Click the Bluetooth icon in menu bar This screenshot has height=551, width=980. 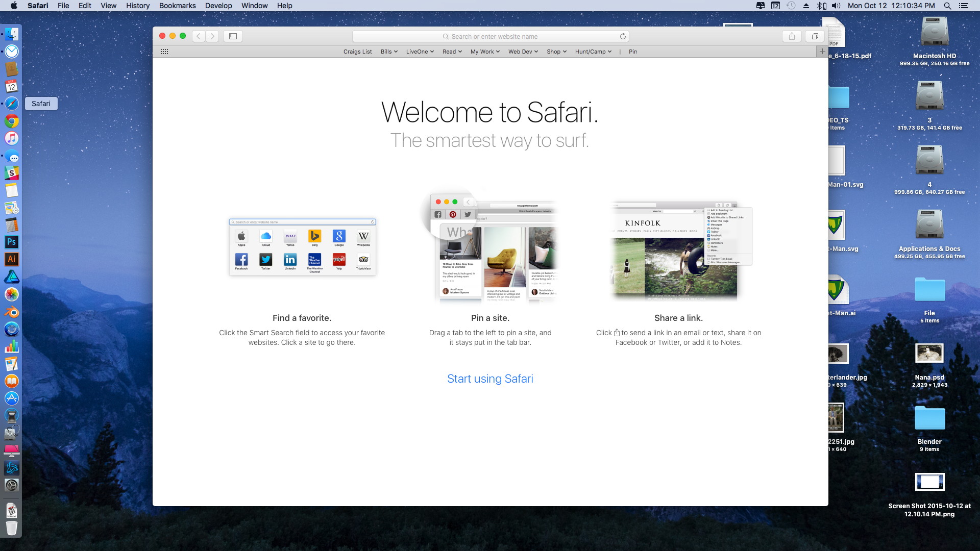821,6
